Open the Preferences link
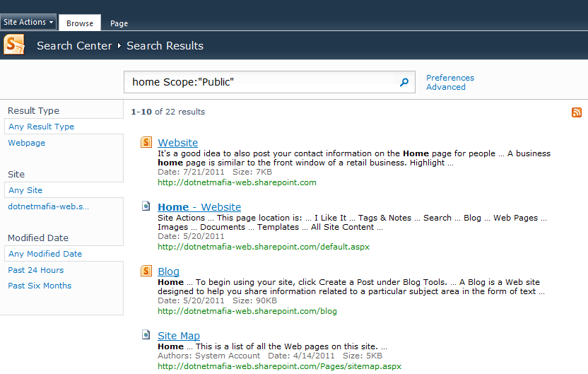The width and height of the screenshot is (588, 374). tap(450, 78)
